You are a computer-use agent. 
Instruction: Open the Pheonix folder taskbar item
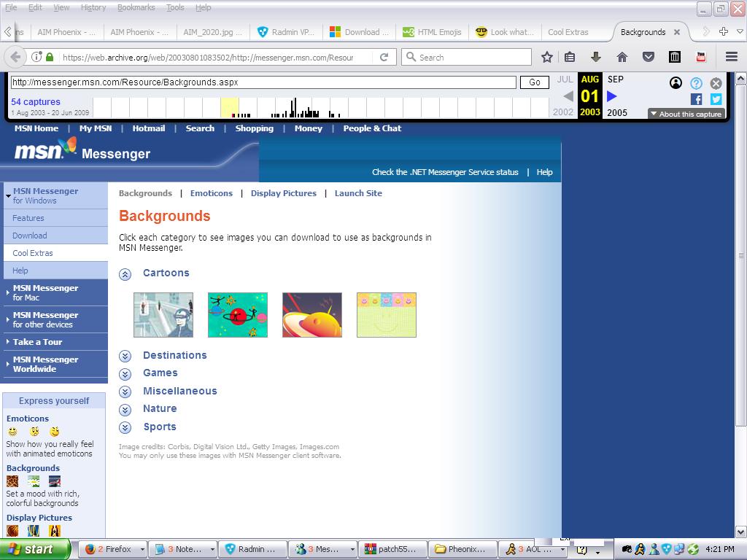pyautogui.click(x=462, y=549)
